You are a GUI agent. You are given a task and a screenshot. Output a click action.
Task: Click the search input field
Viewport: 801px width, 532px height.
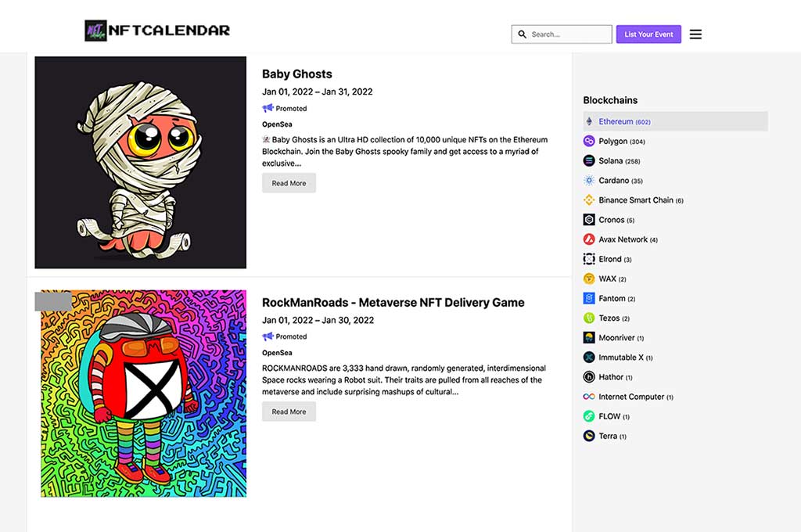(569, 34)
